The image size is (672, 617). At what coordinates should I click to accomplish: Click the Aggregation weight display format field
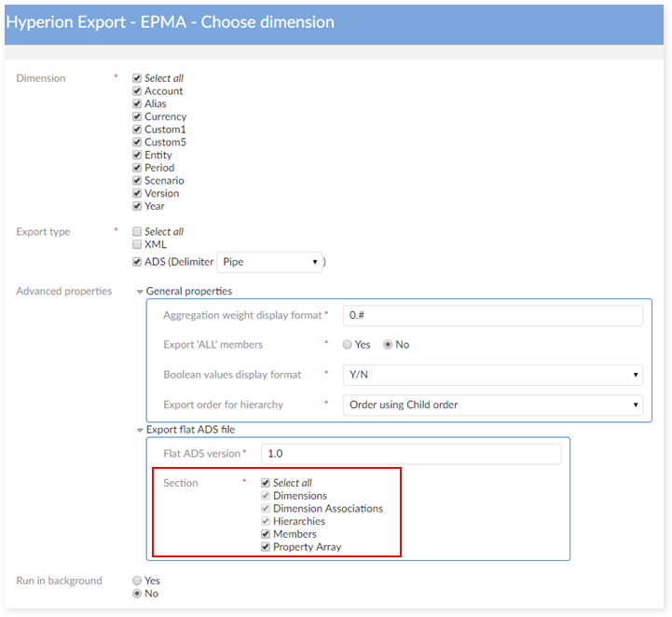493,316
